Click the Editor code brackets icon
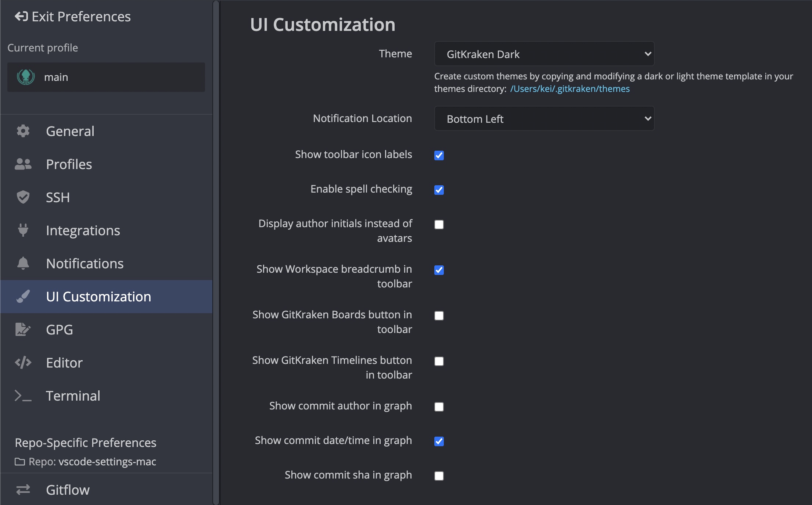This screenshot has width=812, height=505. click(23, 363)
